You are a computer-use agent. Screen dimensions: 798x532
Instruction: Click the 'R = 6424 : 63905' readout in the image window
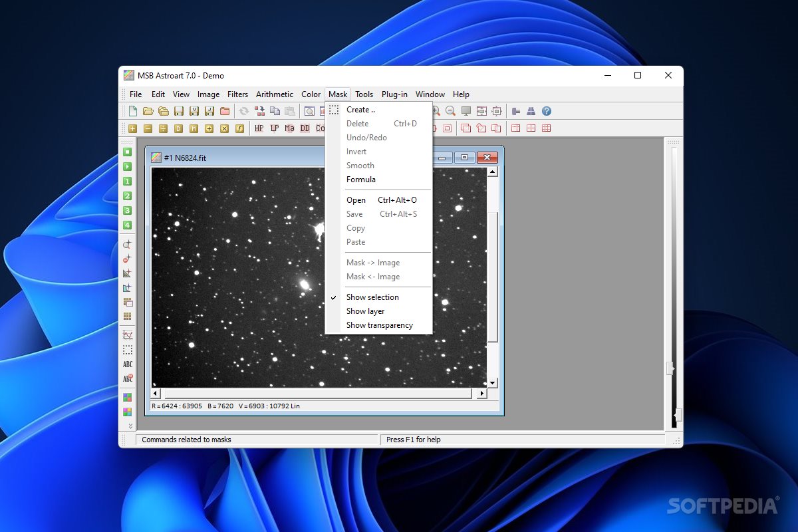(x=178, y=406)
